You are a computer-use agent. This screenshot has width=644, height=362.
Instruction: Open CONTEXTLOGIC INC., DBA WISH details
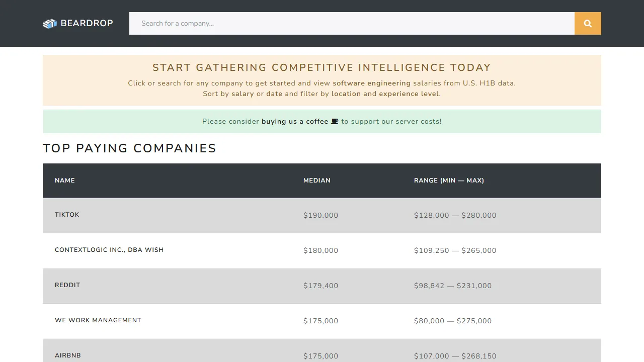tap(109, 250)
